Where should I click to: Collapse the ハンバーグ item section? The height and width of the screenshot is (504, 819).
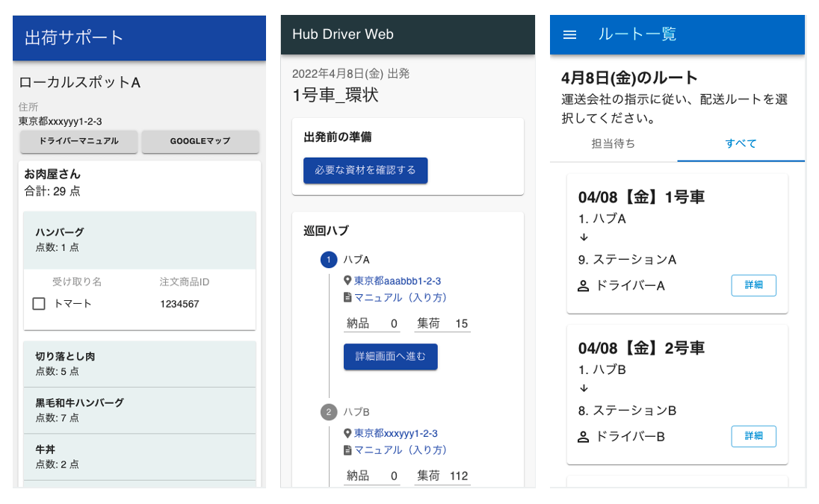click(x=140, y=240)
